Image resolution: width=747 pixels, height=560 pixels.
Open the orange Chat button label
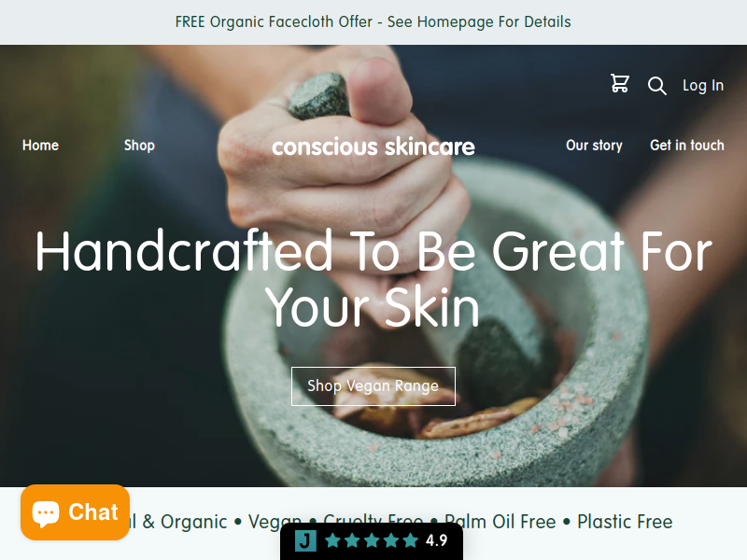click(x=92, y=512)
